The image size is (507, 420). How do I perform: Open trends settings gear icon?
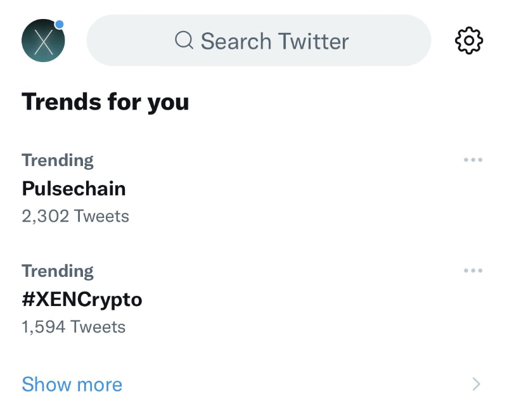coord(468,41)
